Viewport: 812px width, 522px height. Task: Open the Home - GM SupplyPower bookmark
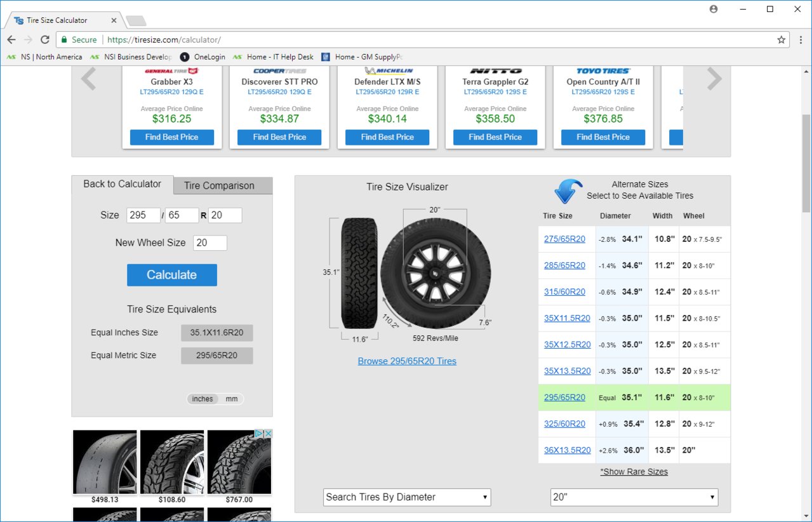(363, 57)
